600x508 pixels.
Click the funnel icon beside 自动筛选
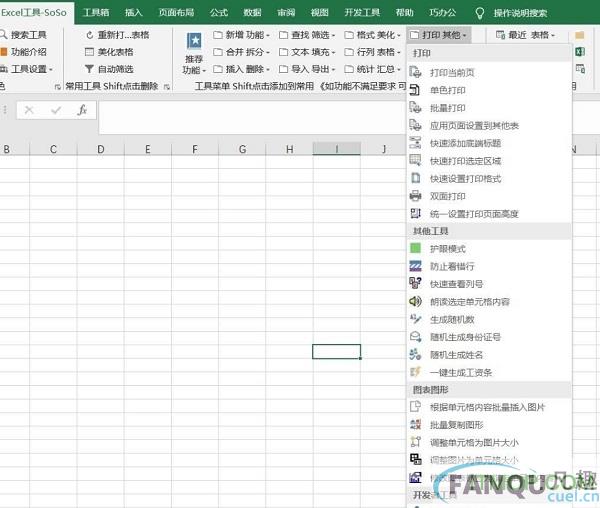[89, 69]
